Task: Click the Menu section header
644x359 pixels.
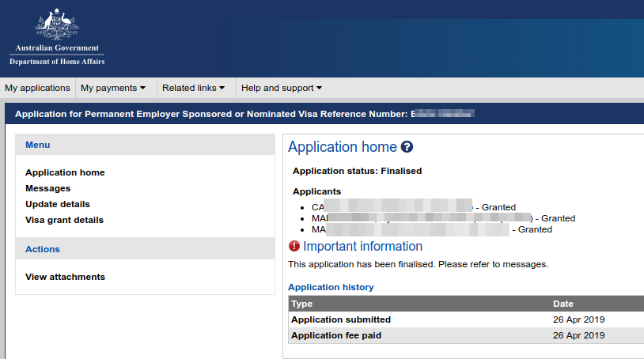Action: (x=37, y=145)
